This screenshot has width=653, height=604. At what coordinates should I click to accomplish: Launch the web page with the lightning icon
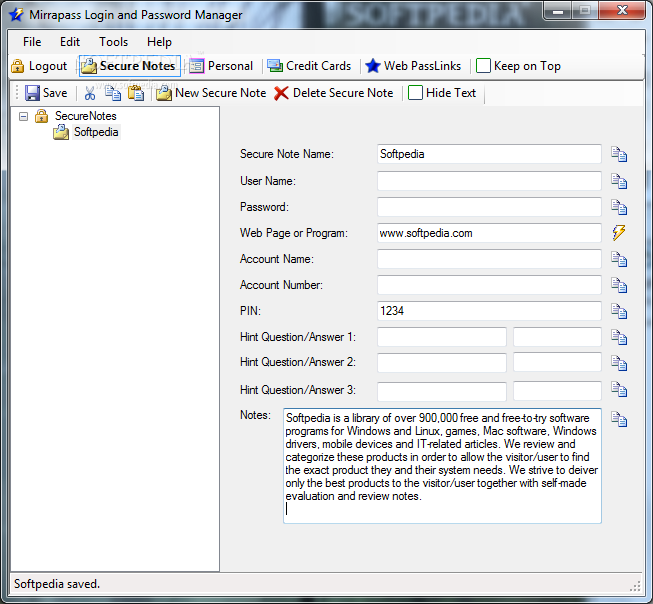click(619, 233)
